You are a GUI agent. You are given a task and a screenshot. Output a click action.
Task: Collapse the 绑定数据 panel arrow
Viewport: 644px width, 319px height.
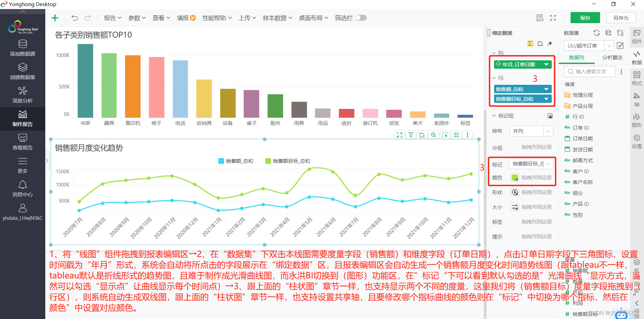tap(488, 33)
